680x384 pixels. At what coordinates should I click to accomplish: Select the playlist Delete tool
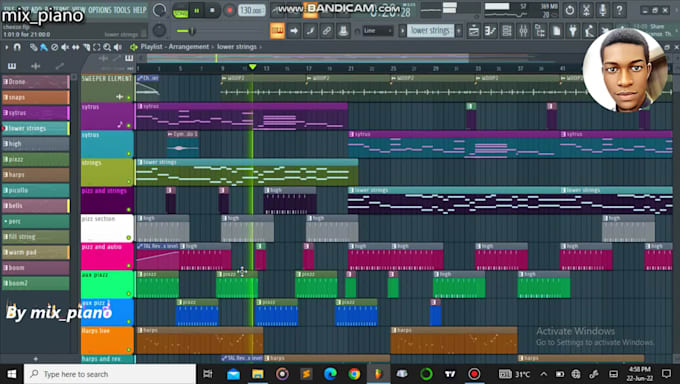pos(54,47)
